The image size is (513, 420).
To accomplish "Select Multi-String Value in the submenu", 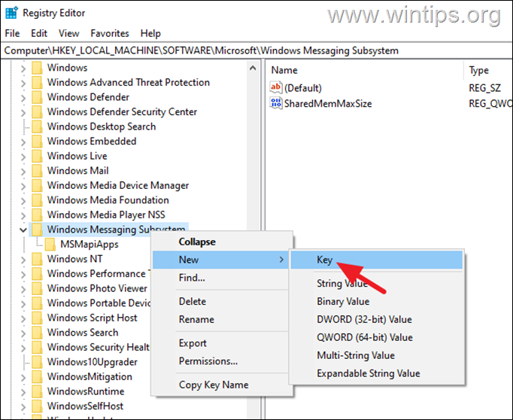I will click(x=376, y=355).
